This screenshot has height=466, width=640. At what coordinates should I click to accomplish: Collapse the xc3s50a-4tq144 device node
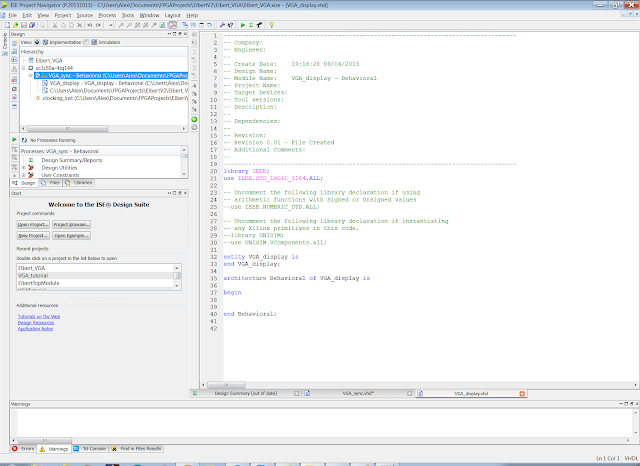[x=24, y=68]
